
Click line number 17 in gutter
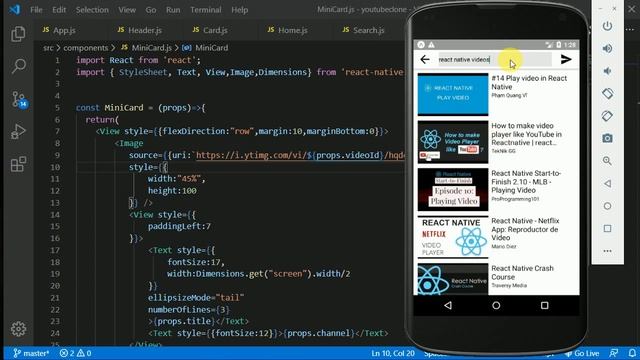pyautogui.click(x=55, y=250)
